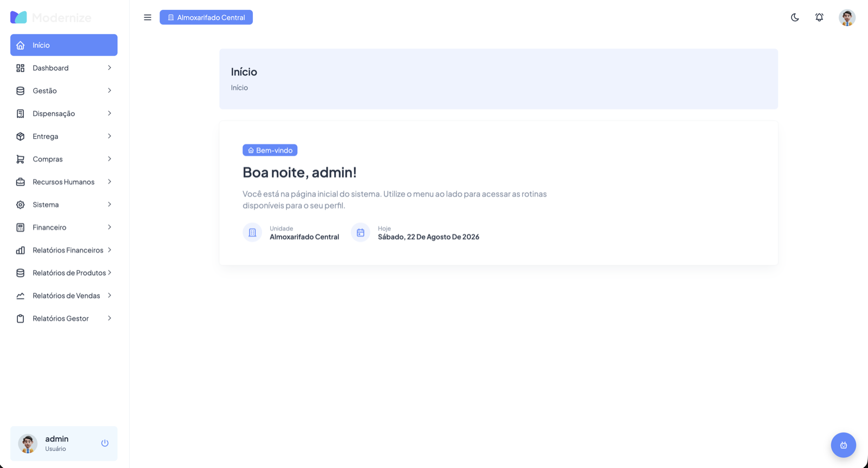Click the Hoje calendar icon
Image resolution: width=868 pixels, height=468 pixels.
(360, 232)
